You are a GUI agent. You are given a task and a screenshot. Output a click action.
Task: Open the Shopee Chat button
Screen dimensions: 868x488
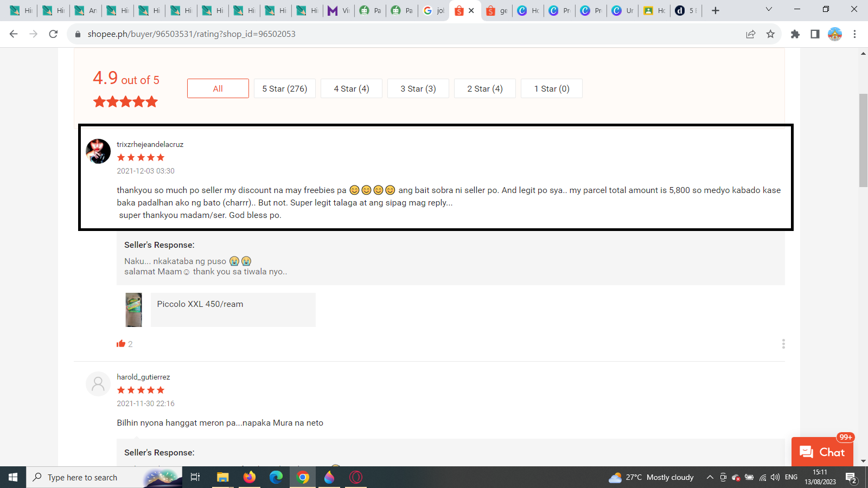point(822,452)
